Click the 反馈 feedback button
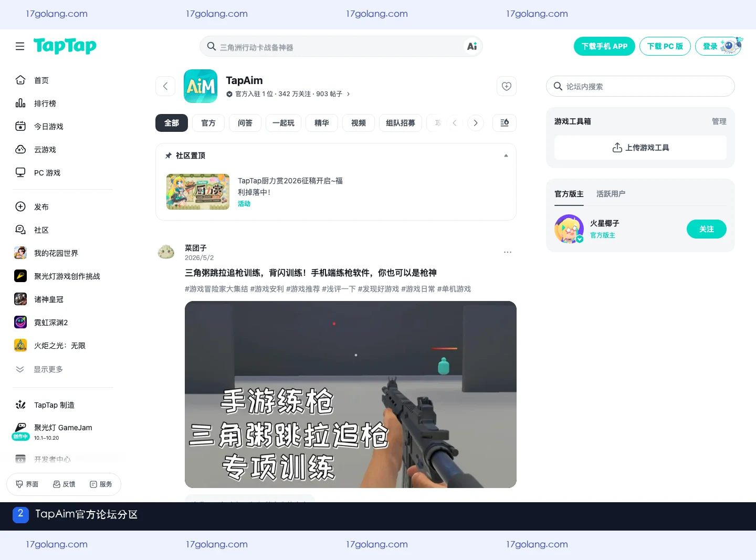 64,484
